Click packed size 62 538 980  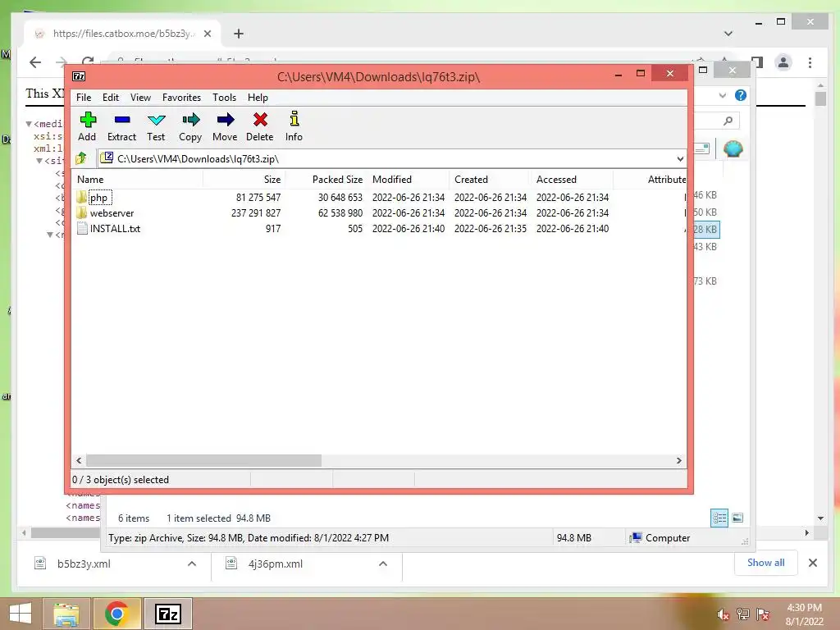pos(340,212)
